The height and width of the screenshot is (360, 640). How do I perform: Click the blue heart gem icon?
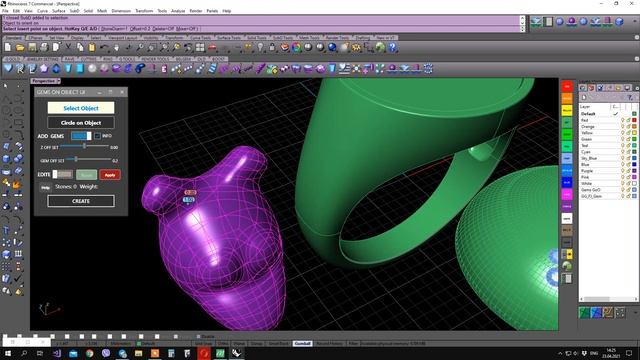click(8, 69)
